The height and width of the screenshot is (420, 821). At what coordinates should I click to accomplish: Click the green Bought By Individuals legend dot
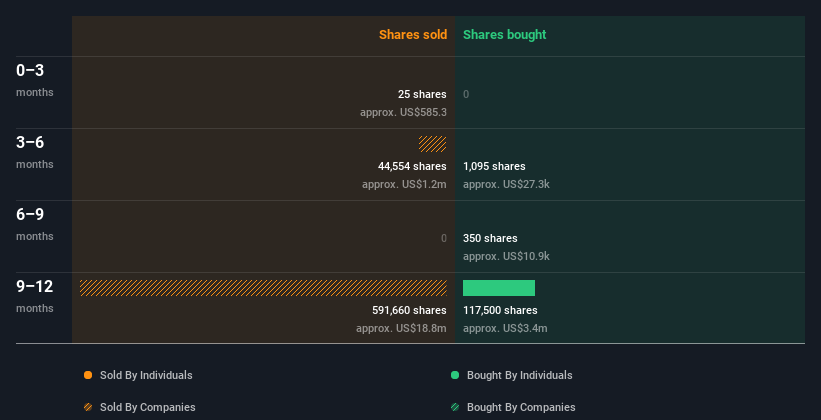click(x=455, y=375)
